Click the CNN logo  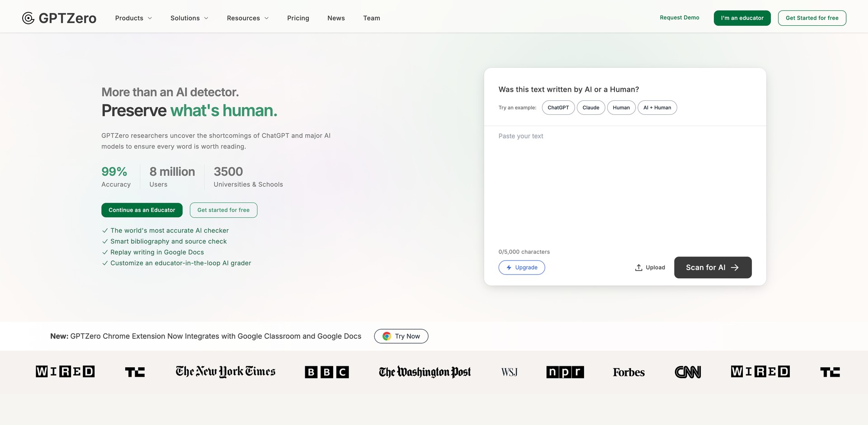(x=688, y=372)
